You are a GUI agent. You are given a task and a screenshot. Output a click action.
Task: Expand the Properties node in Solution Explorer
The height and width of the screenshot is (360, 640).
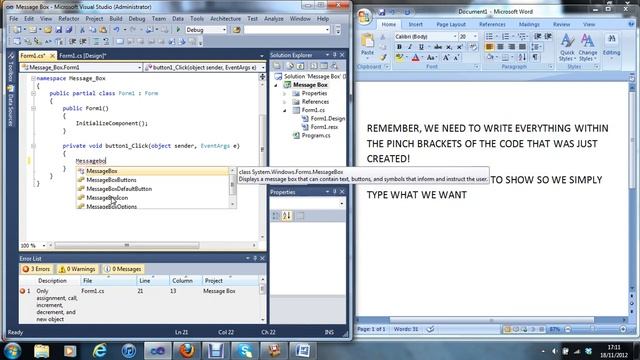click(x=285, y=93)
